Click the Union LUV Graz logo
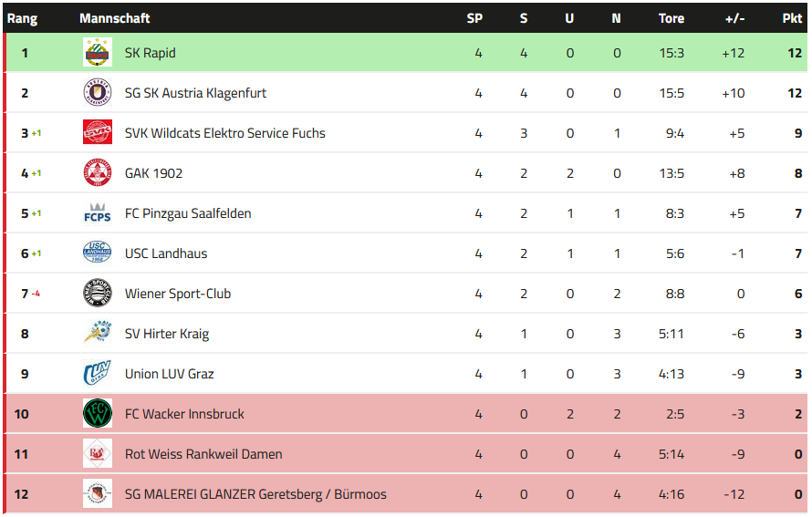This screenshot has width=812, height=517. pos(98,374)
